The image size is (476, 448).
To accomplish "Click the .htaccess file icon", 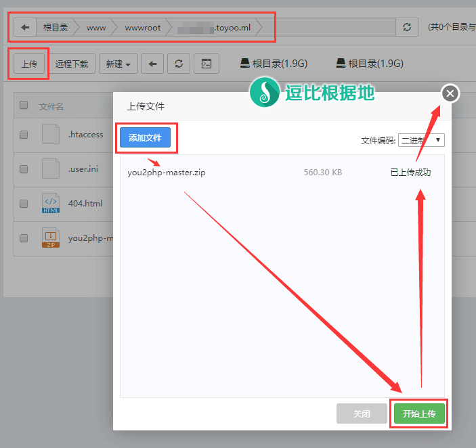I will pos(51,134).
